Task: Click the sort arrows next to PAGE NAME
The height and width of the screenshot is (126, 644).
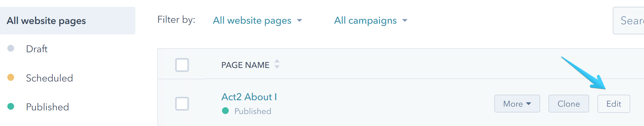Action: (277, 64)
